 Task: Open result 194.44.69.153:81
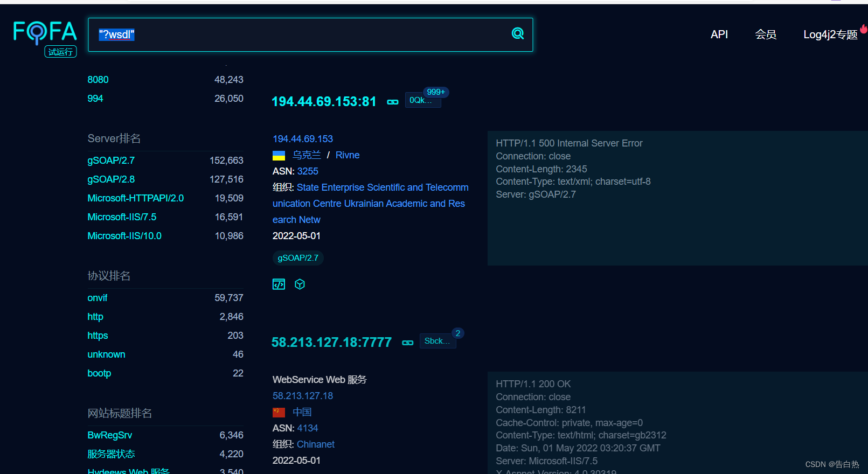[x=324, y=102]
